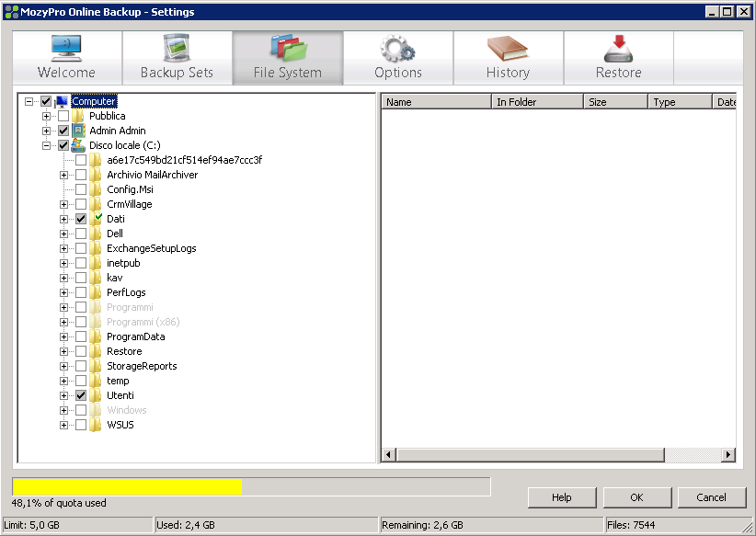Sort by the Size column header

tap(615, 102)
